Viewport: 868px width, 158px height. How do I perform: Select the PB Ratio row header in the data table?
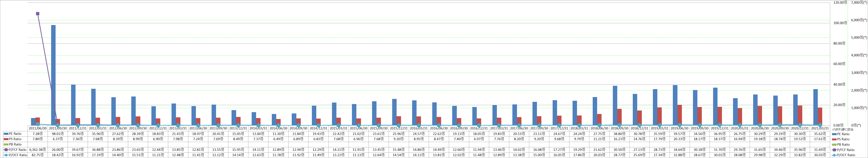coord(15,144)
